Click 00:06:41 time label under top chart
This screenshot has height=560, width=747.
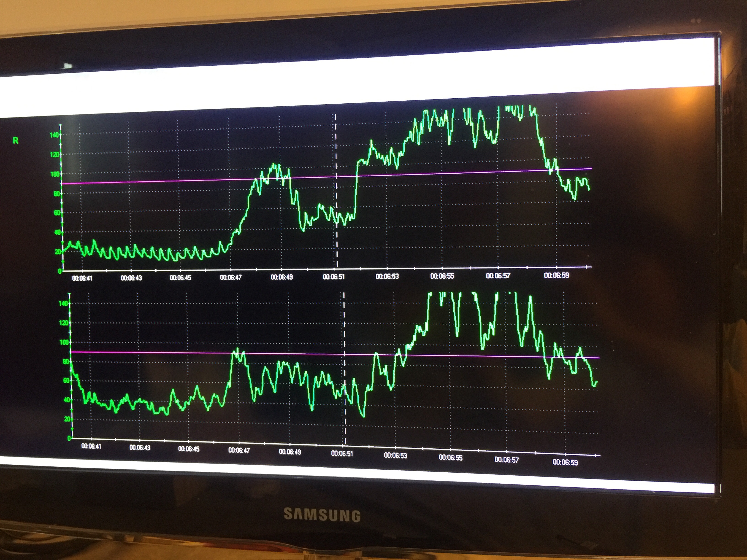pos(82,278)
